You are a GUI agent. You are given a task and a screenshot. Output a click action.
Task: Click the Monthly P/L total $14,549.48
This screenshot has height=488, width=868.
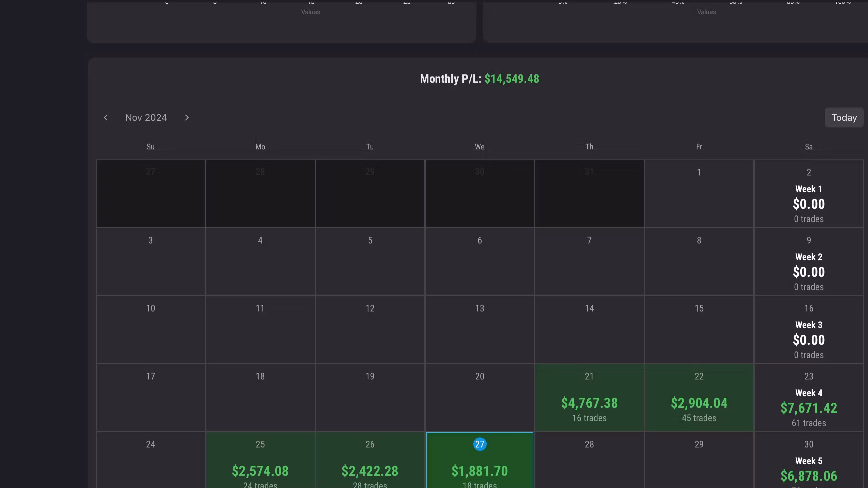(511, 79)
